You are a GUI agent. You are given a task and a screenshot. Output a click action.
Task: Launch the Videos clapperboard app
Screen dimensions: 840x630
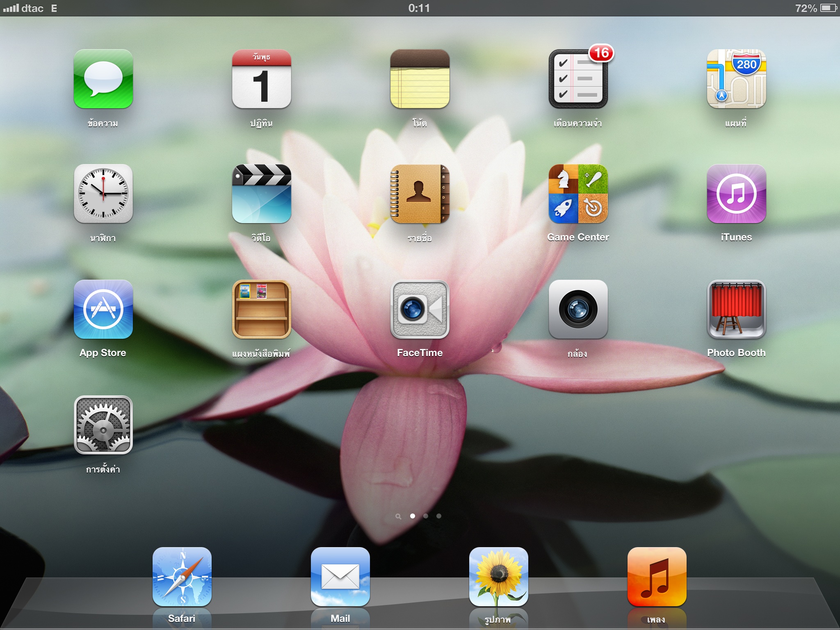pyautogui.click(x=261, y=194)
